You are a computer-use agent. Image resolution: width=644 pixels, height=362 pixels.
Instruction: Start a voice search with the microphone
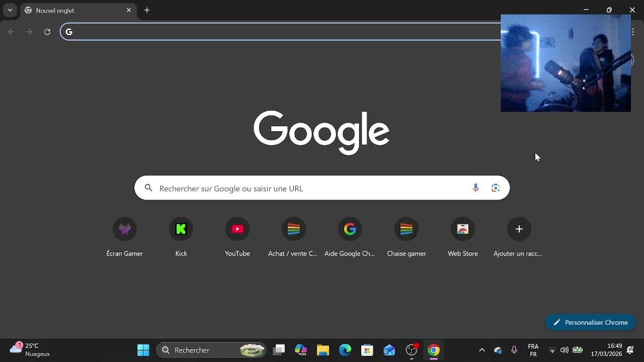[475, 188]
